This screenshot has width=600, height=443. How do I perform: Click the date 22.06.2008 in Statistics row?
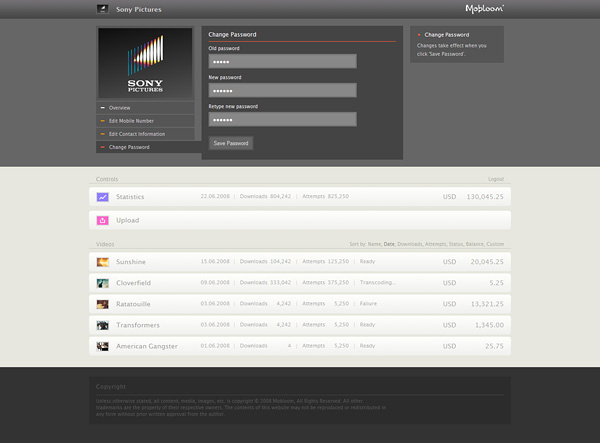point(215,196)
